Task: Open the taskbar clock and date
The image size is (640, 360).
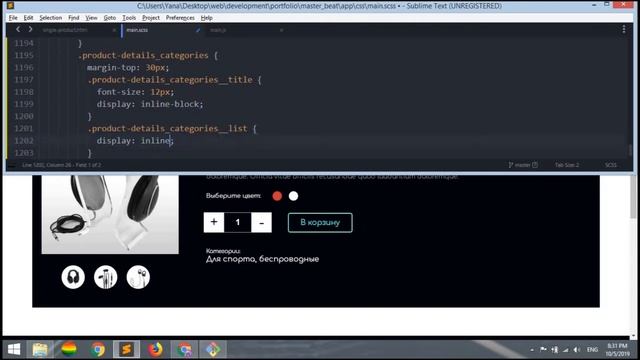Action: (617, 350)
